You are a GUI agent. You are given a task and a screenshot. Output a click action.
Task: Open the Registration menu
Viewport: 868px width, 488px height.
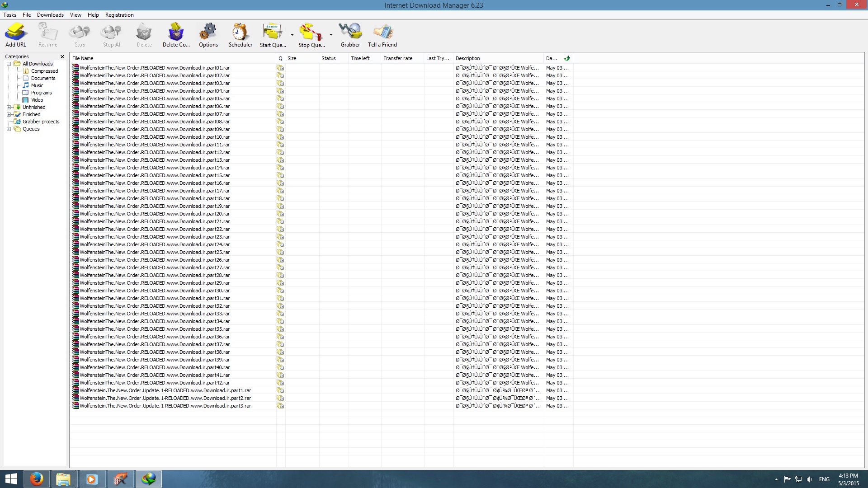pyautogui.click(x=119, y=15)
